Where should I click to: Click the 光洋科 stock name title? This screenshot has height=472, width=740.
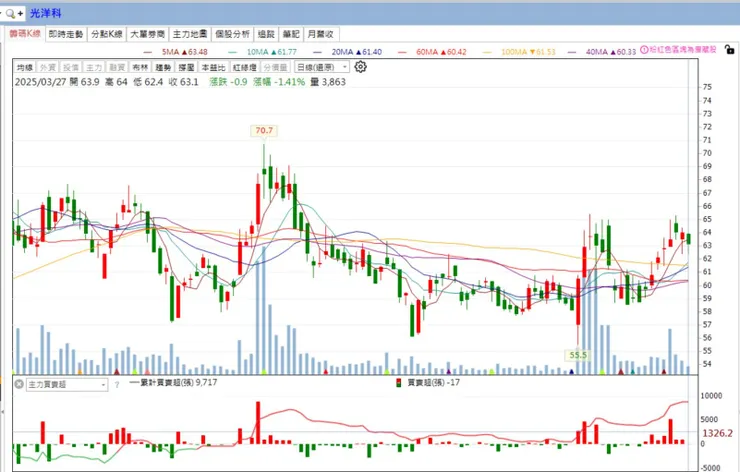[x=46, y=14]
